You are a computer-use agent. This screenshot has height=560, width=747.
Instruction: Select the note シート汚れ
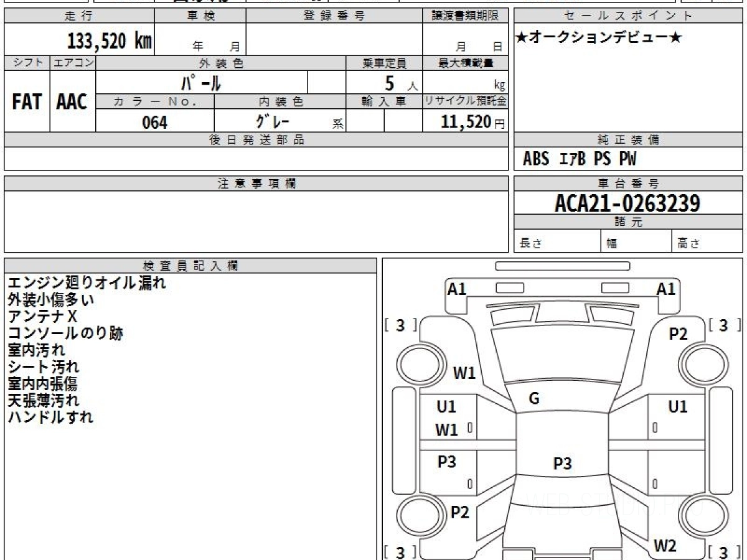point(44,367)
